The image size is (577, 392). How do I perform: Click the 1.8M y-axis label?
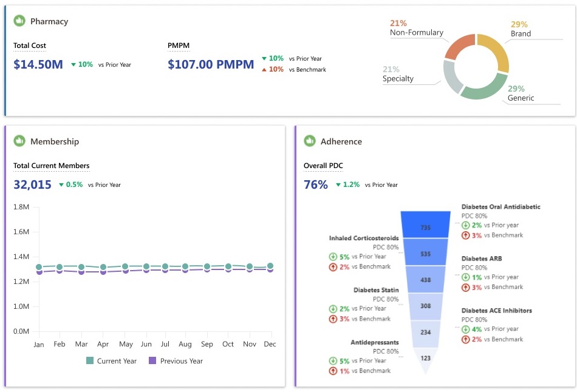pos(21,207)
